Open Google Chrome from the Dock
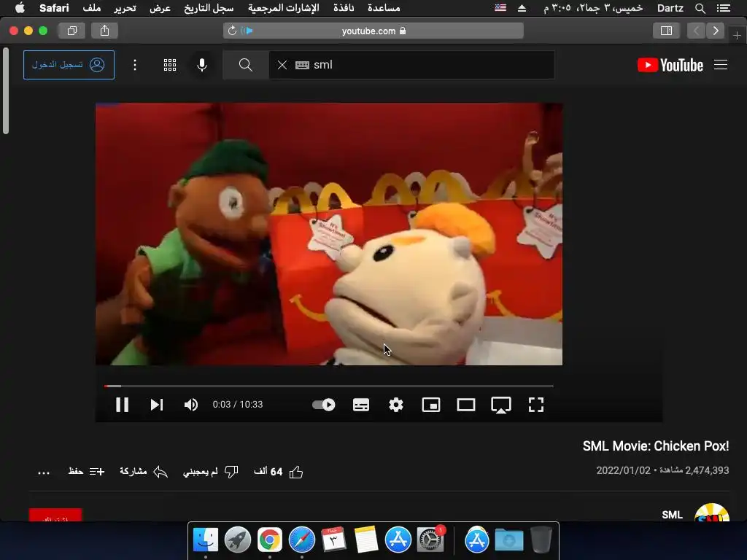 pyautogui.click(x=270, y=540)
